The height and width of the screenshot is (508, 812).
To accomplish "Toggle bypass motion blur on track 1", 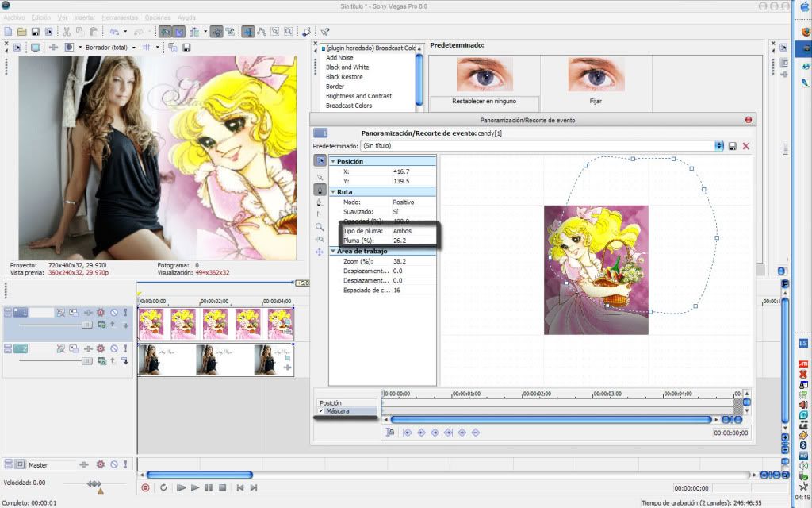I will tap(60, 312).
